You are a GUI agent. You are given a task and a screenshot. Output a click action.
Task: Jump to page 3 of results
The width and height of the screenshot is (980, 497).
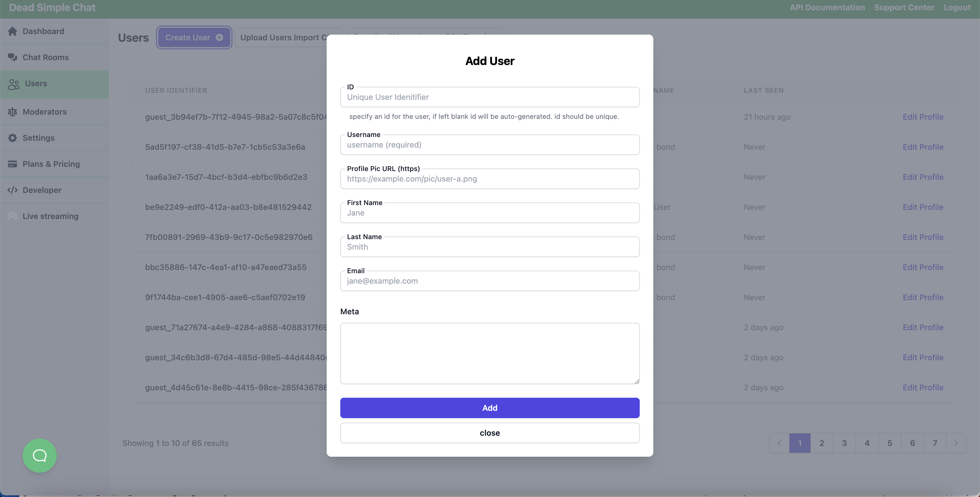tap(844, 443)
